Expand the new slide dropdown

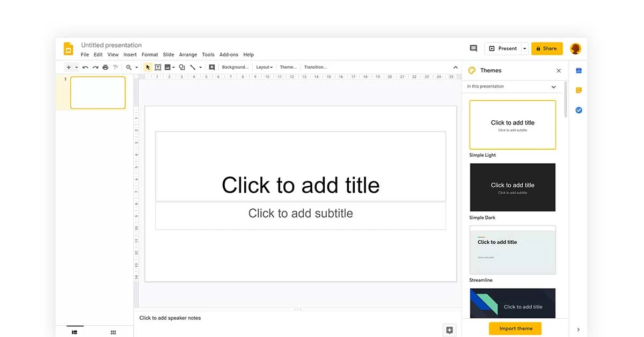coord(76,67)
